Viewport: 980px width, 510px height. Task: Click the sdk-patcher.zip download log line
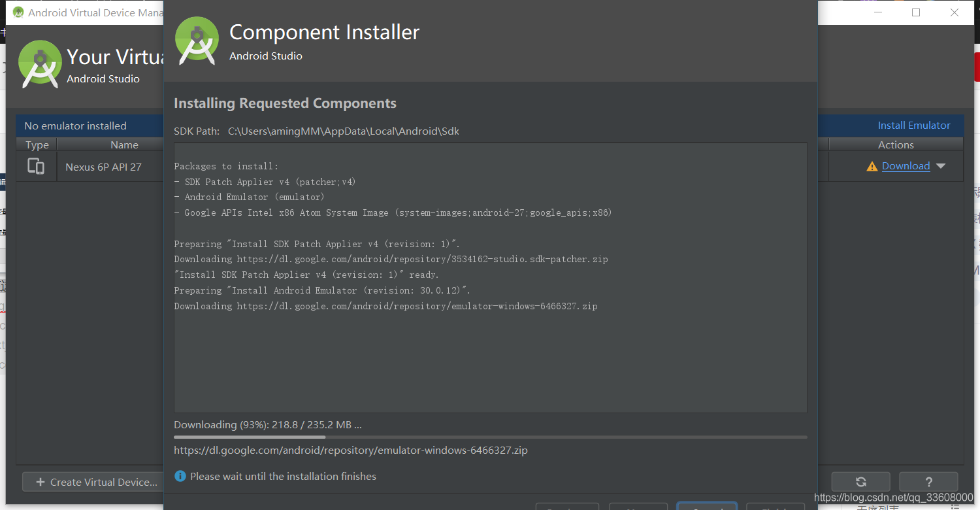tap(391, 259)
